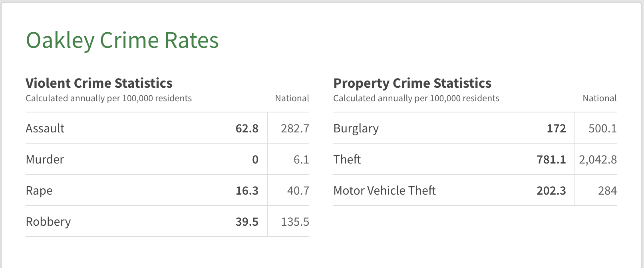Viewport: 644px width, 268px height.
Task: Select the Property Crime Statistics title
Action: click(x=412, y=83)
